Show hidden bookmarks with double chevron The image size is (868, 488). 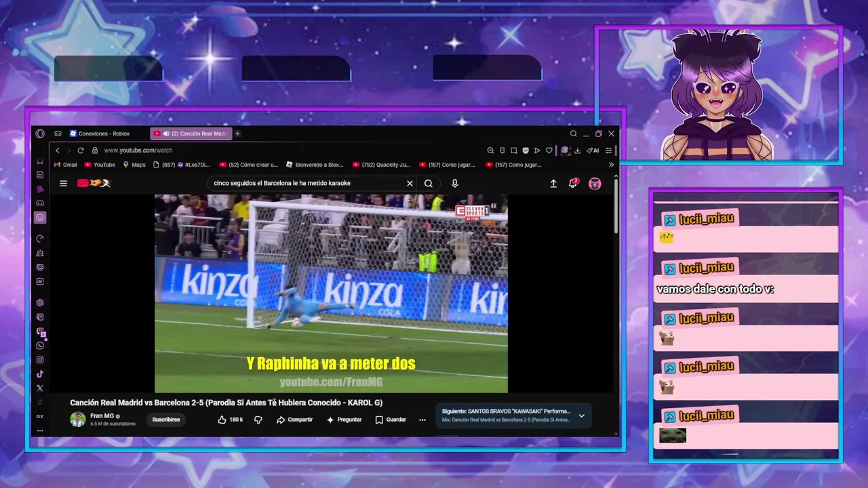point(611,165)
